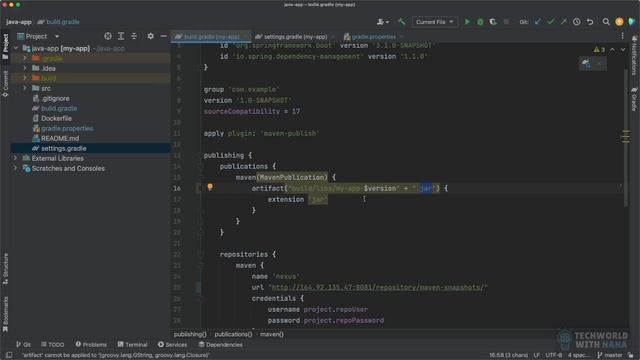Open the Dependencies tool window tab
Viewport: 640px width, 360px height.
pyautogui.click(x=220, y=344)
